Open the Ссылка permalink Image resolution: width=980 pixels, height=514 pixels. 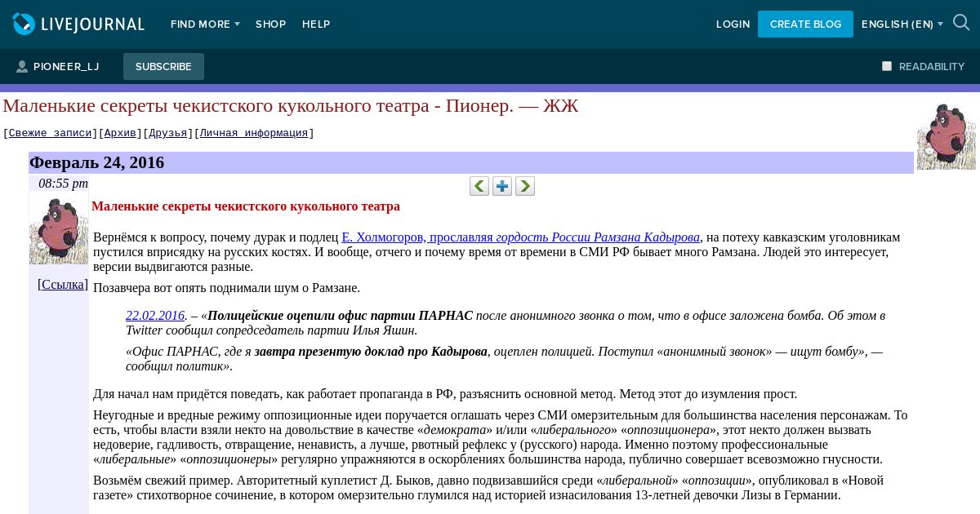[x=63, y=285]
